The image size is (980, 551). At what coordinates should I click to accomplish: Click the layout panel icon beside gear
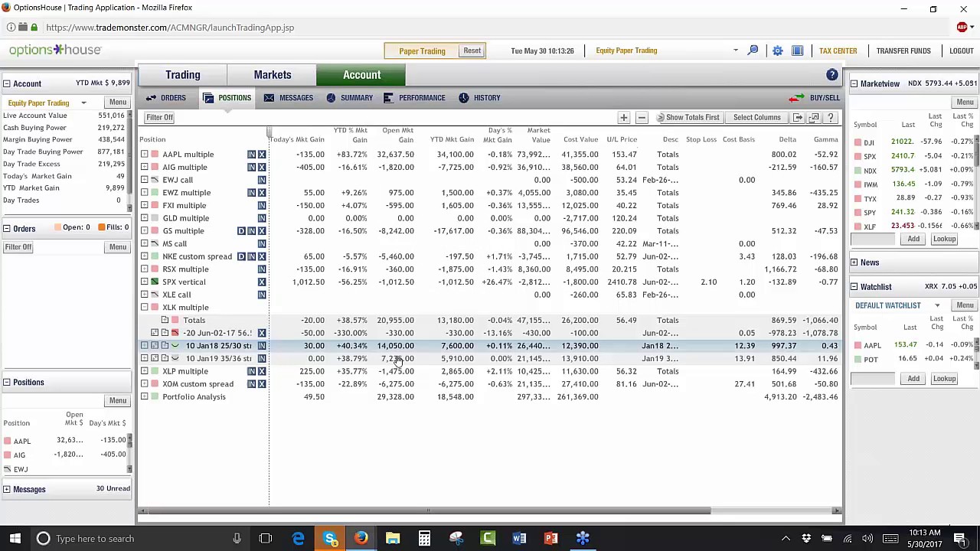click(x=797, y=51)
